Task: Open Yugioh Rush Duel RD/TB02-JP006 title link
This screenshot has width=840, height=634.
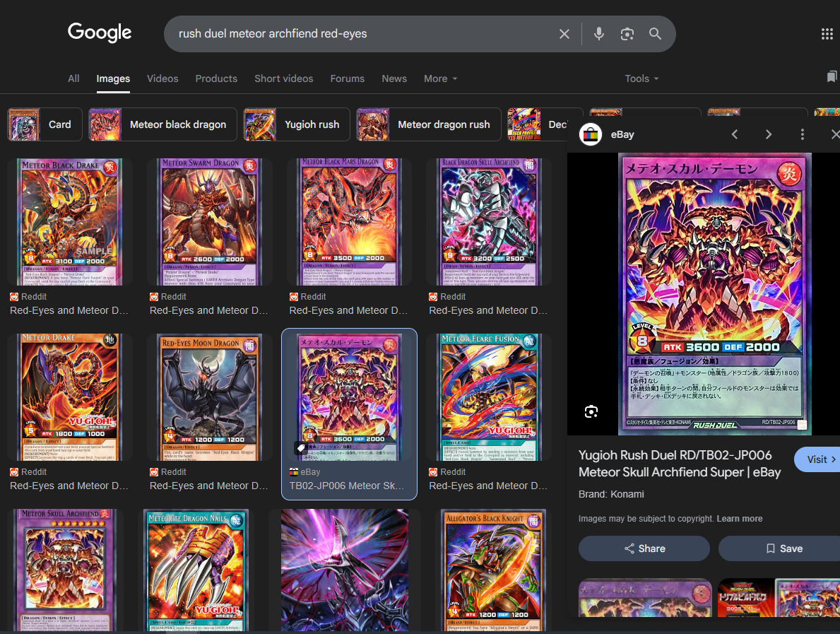Action: pos(680,464)
